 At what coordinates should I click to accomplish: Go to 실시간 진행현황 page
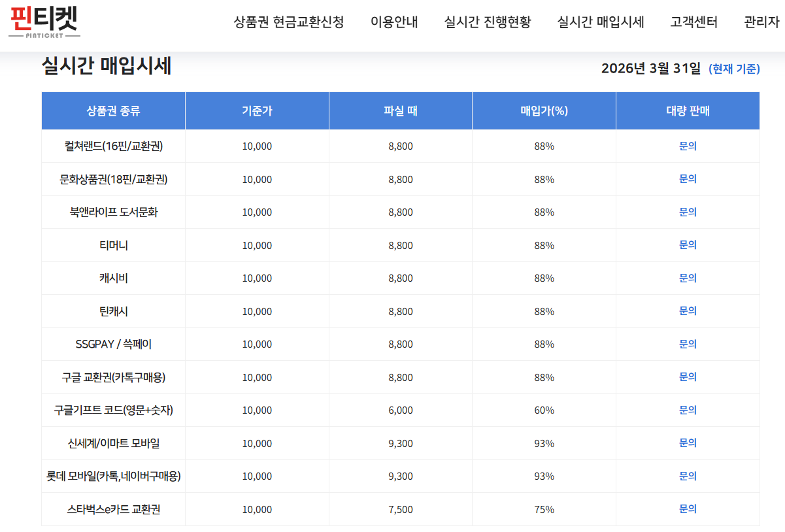pos(488,22)
